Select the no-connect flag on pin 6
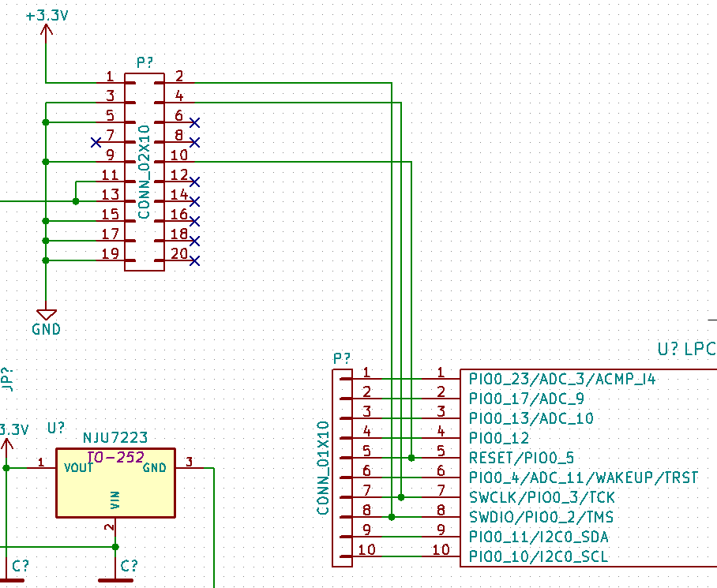 point(193,122)
